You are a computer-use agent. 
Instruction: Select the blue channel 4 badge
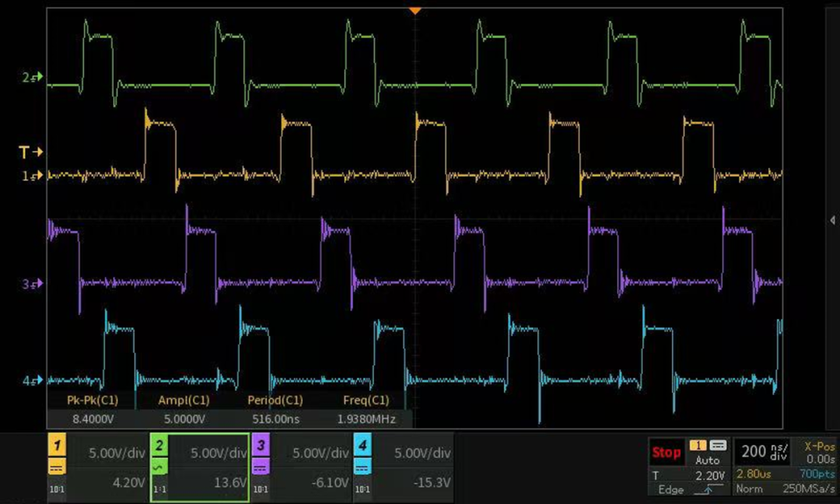(362, 445)
